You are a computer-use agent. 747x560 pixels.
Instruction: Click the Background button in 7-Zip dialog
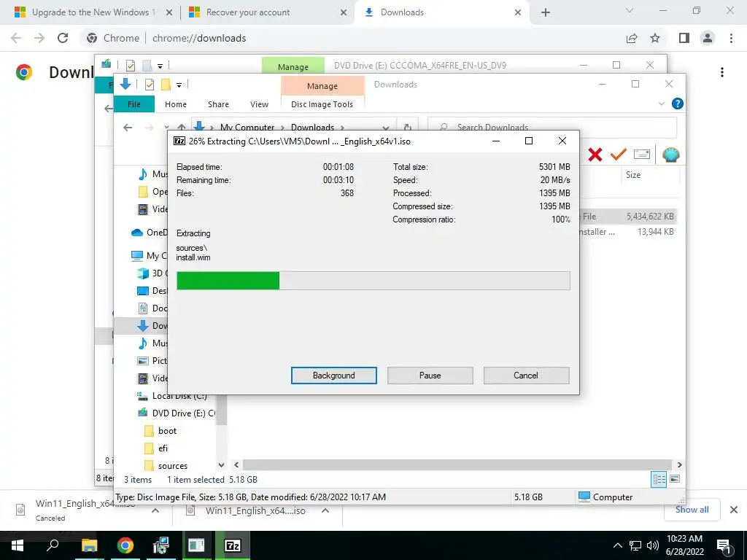pos(333,376)
